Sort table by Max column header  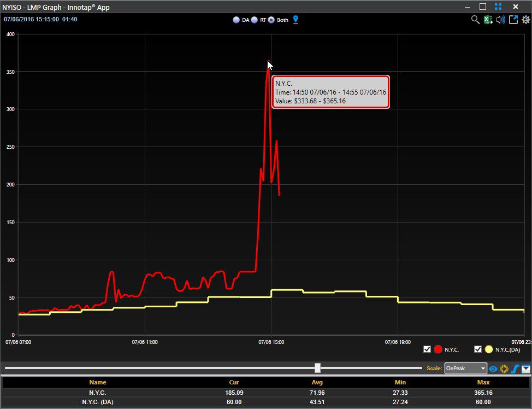tap(483, 382)
